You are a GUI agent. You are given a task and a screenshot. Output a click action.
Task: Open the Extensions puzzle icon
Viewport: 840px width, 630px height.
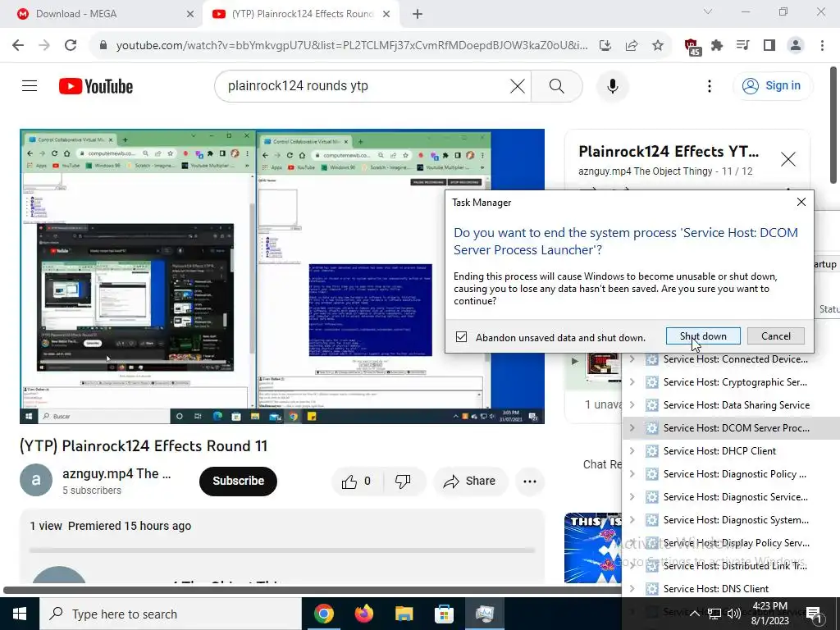tap(717, 46)
